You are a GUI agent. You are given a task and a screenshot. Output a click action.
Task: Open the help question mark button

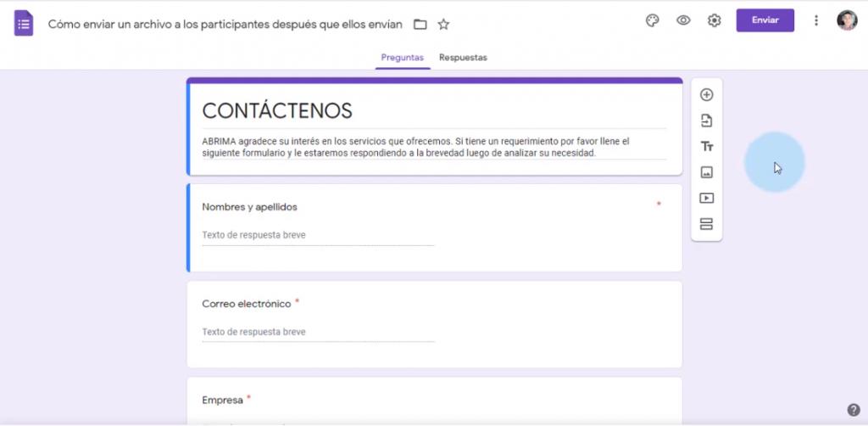(854, 410)
